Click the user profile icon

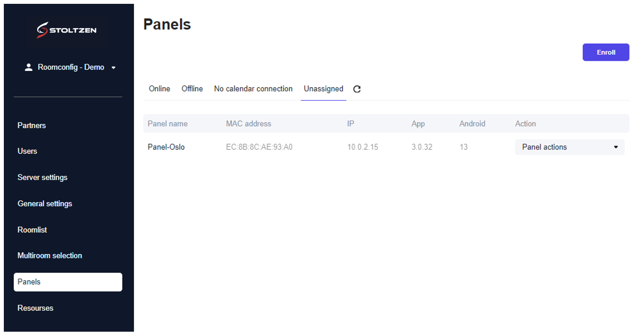(29, 67)
